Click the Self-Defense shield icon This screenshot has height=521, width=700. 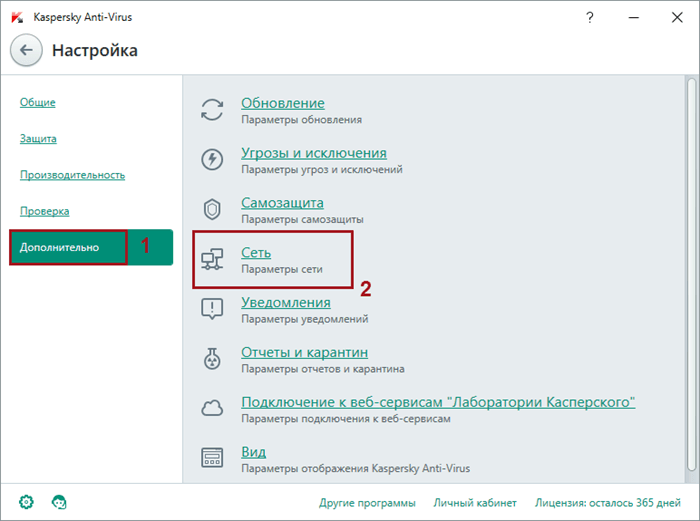coord(212,209)
